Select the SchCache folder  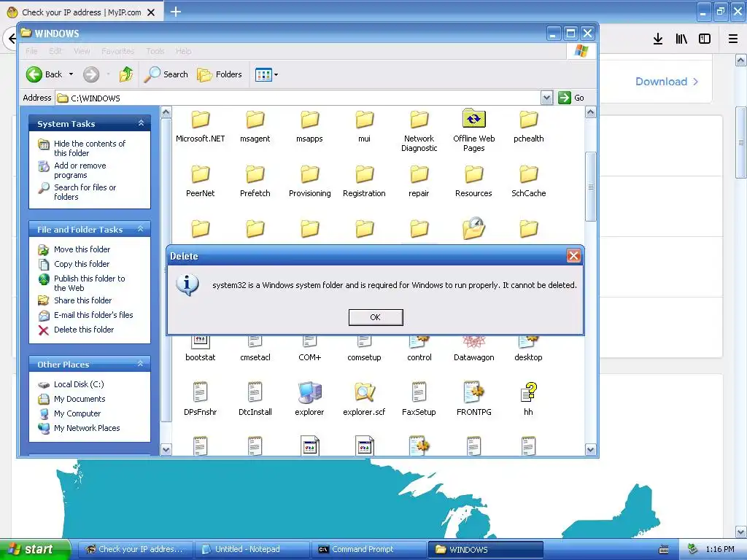click(x=529, y=181)
